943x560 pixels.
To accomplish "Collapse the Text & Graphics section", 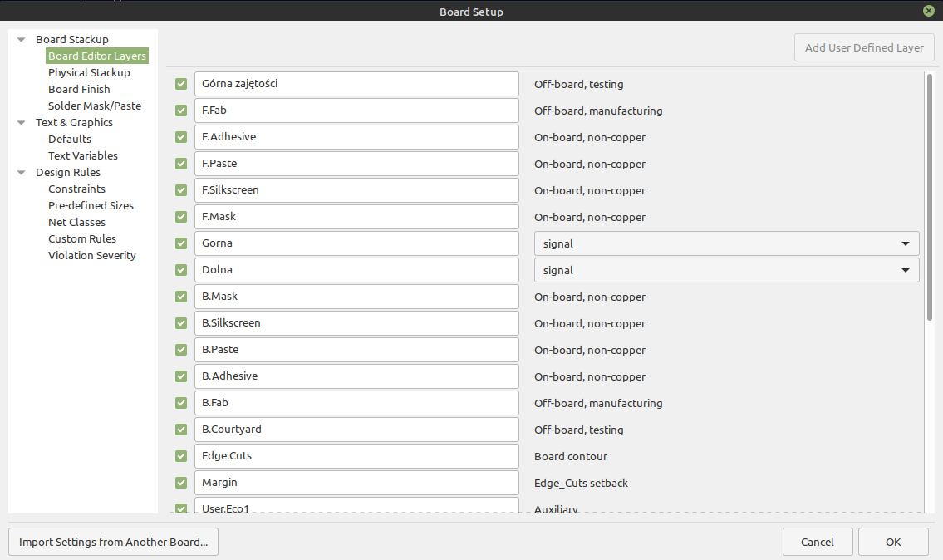I will pyautogui.click(x=21, y=123).
